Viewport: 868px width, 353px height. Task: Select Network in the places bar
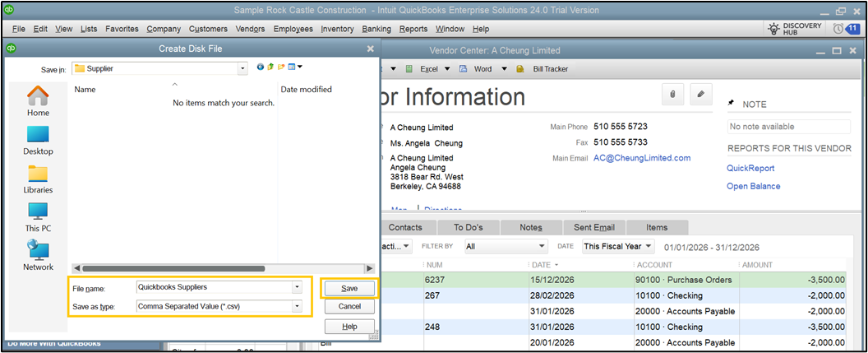coord(38,255)
